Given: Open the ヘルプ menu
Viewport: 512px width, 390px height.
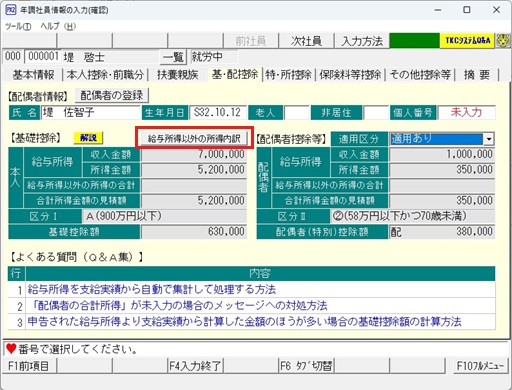Looking at the screenshot, I should [x=58, y=26].
